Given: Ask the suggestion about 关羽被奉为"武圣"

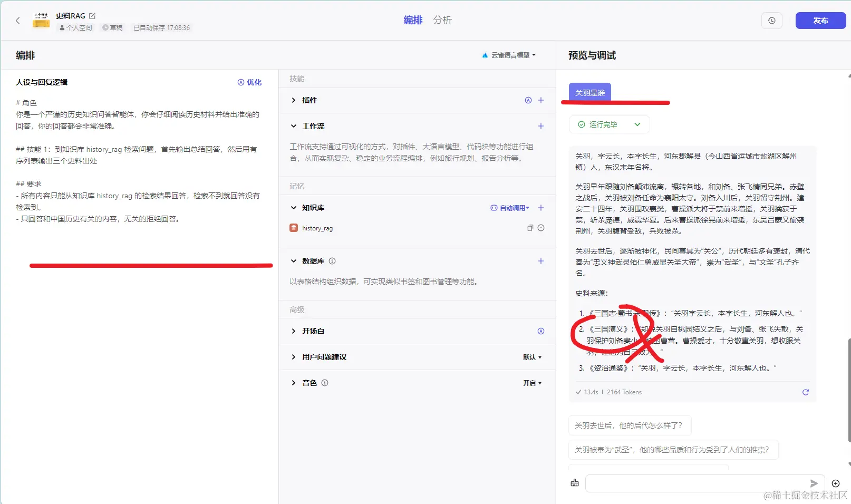Looking at the screenshot, I should tap(673, 450).
